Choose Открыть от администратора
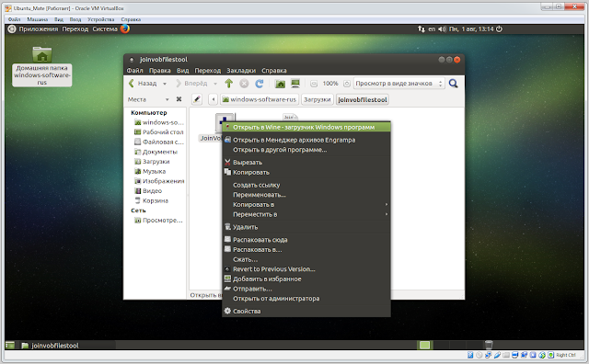589x364 pixels. pos(306,299)
